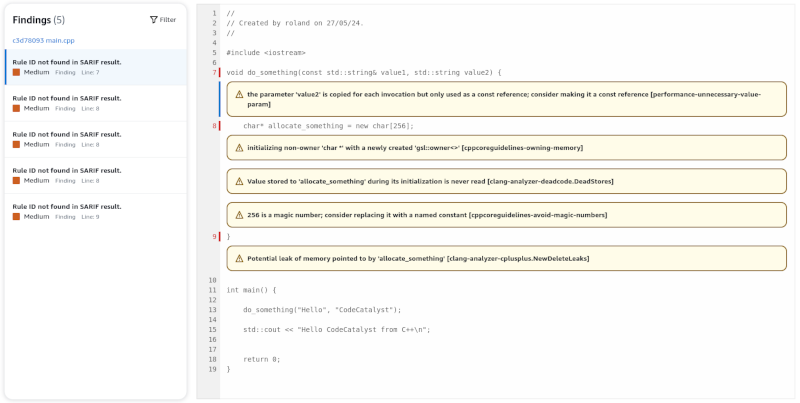Click warning icon on the DeadStores annotation
This screenshot has height=403, width=800.
(x=238, y=181)
